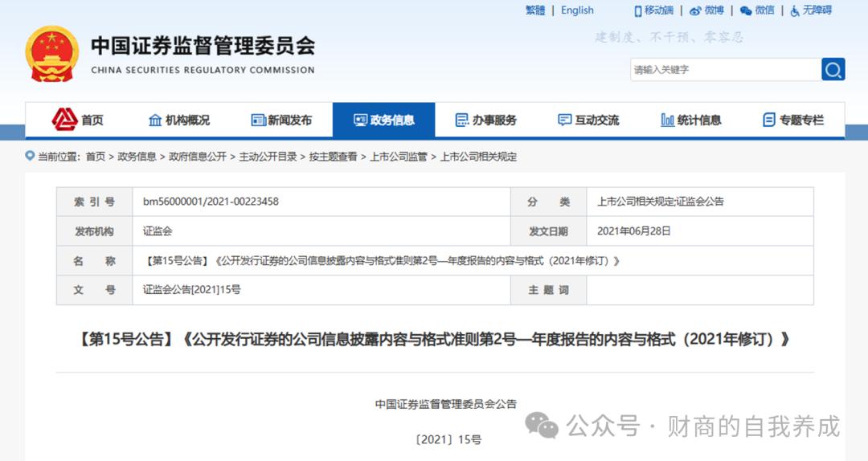
Task: Click the WeChat icon in header
Action: pos(746,10)
